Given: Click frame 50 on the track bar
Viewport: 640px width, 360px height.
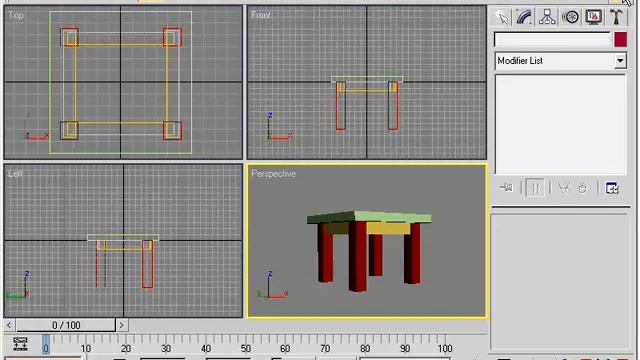Looking at the screenshot, I should (x=246, y=349).
